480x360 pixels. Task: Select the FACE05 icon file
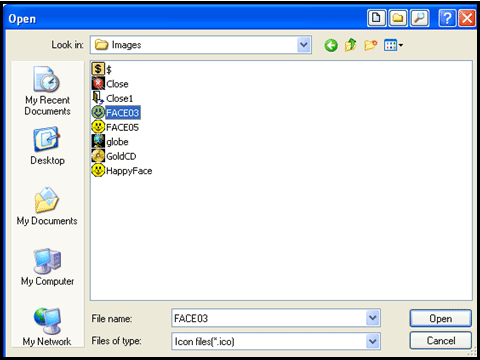(x=115, y=127)
